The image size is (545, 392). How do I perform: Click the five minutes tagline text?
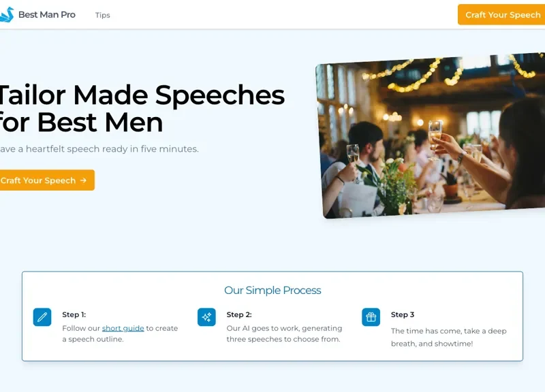pos(99,148)
